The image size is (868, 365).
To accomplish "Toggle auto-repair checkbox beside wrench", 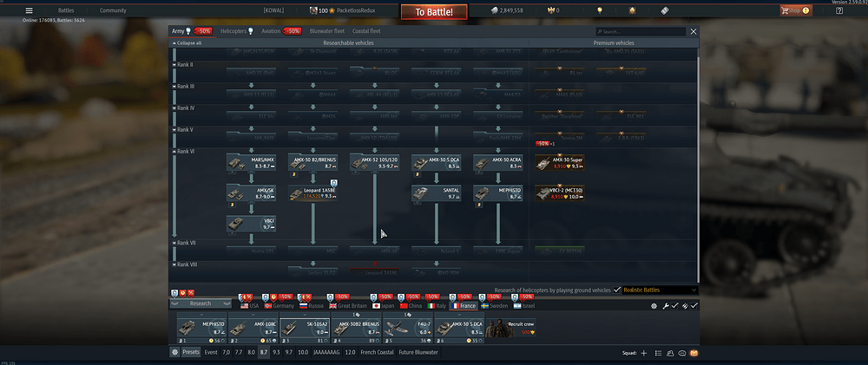I will pyautogui.click(x=674, y=306).
